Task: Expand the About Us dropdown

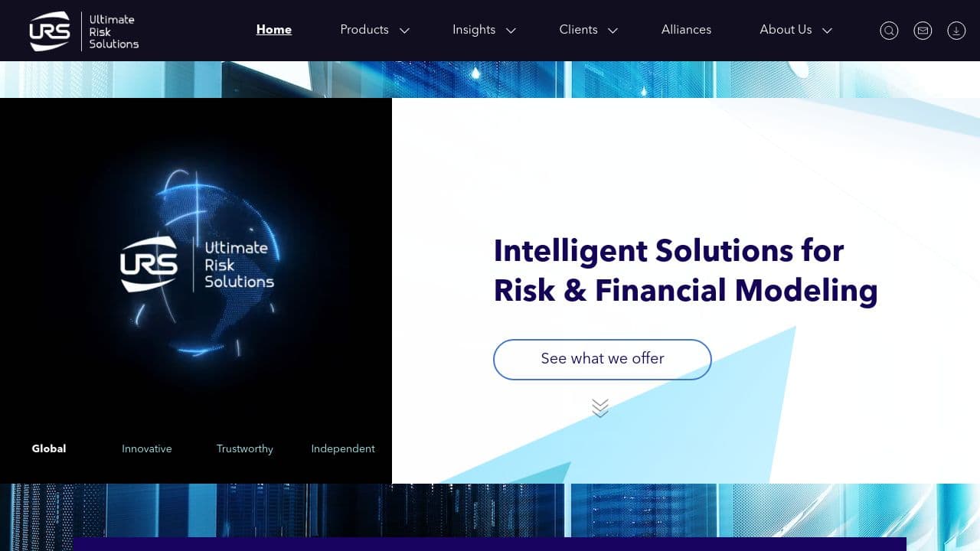Action: (x=795, y=30)
